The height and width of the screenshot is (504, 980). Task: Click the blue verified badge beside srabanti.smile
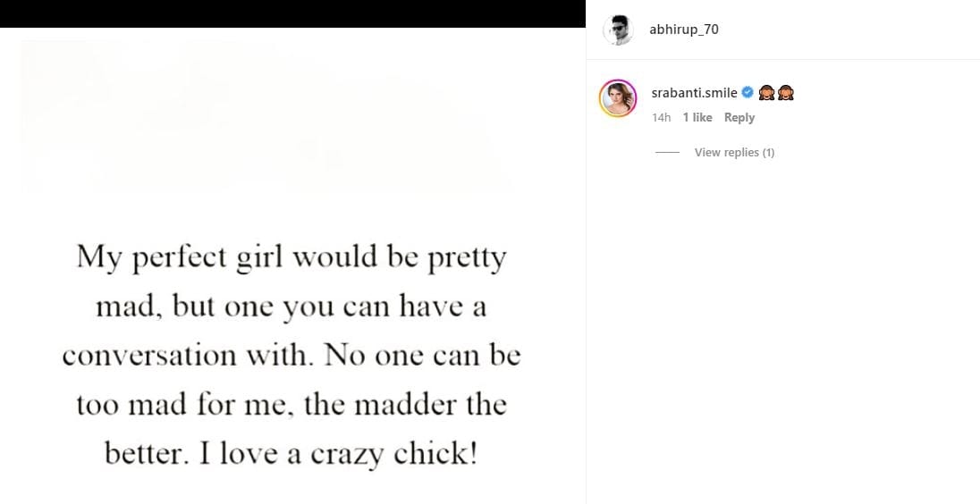coord(748,93)
